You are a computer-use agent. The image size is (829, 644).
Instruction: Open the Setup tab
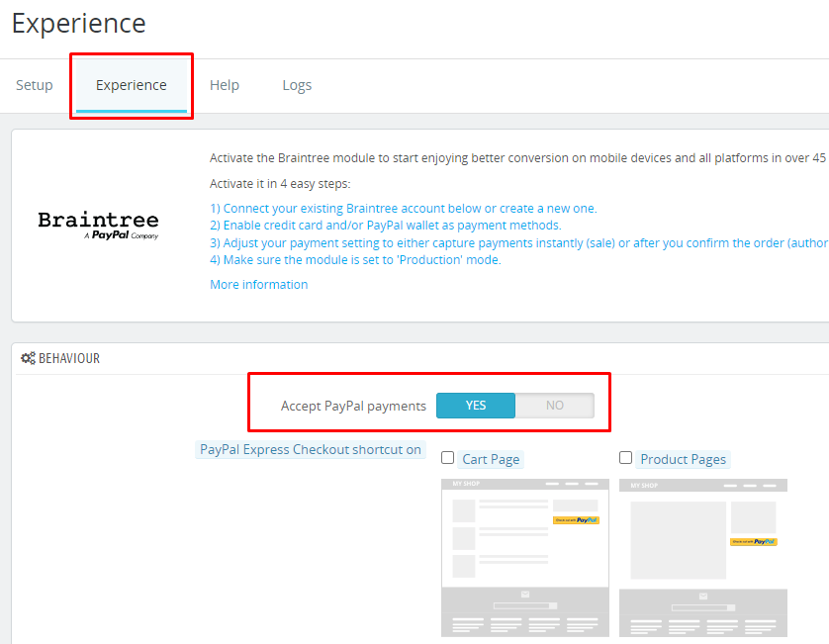pyautogui.click(x=35, y=85)
